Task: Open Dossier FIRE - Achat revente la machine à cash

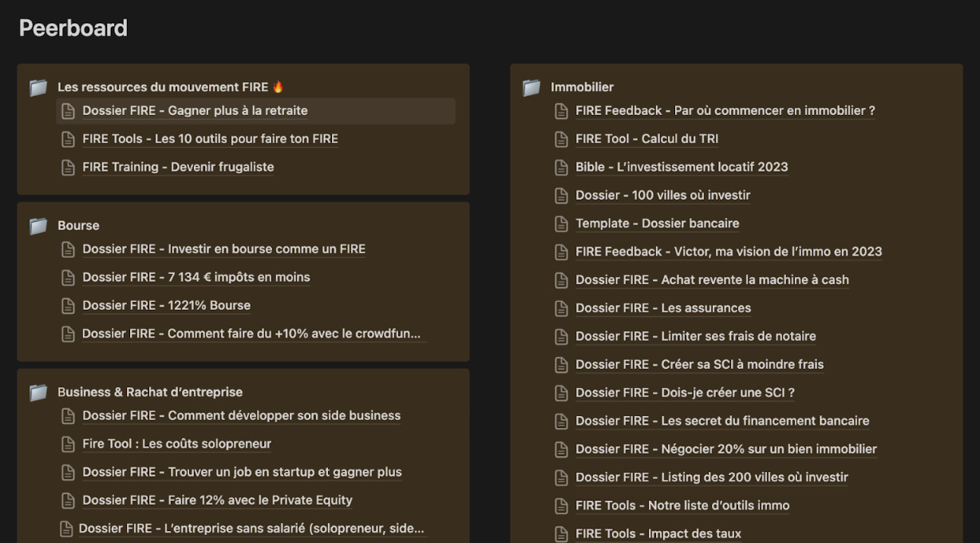Action: click(712, 279)
